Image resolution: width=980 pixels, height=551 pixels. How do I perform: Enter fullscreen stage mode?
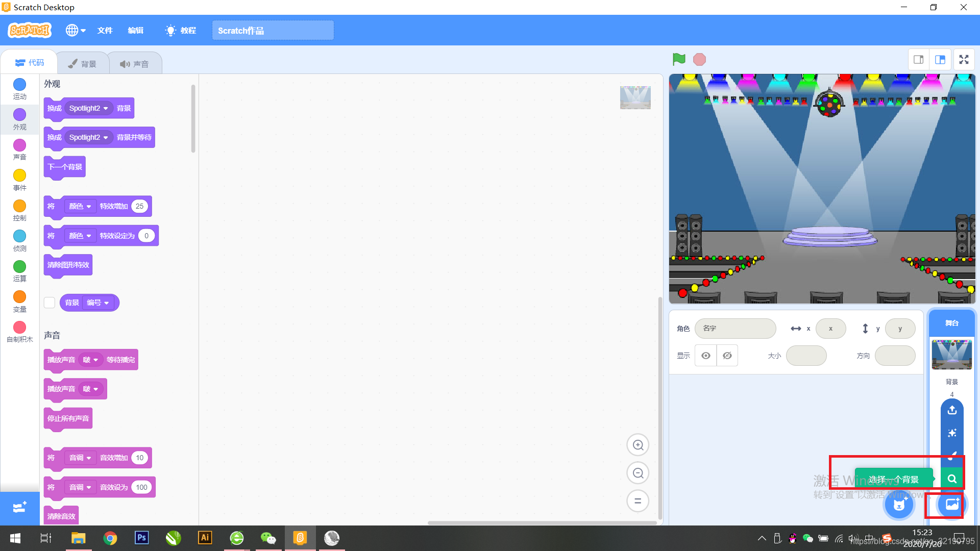[x=964, y=60]
